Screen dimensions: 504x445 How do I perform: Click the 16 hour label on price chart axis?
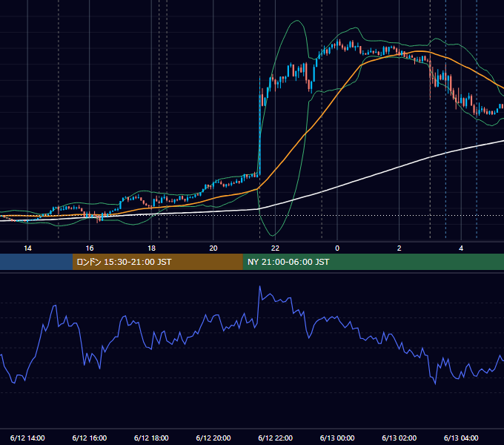pos(90,248)
